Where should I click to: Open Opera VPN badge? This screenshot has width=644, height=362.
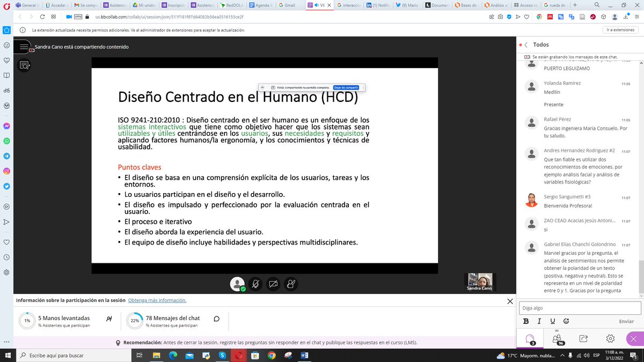point(78,17)
